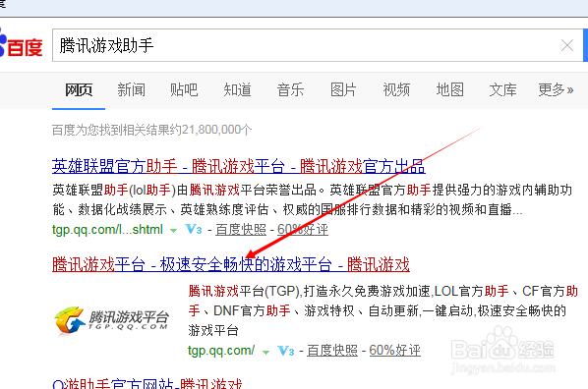
Task: Open result 英雄联盟官方助手 - 腾讯游戏平台
Action: click(239, 166)
